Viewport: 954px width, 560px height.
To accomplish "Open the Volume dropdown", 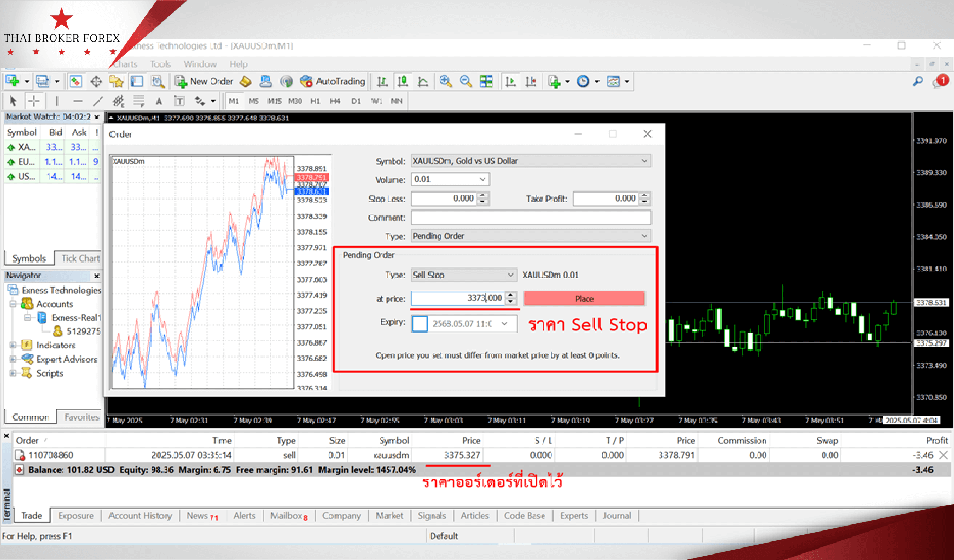I will click(x=482, y=179).
